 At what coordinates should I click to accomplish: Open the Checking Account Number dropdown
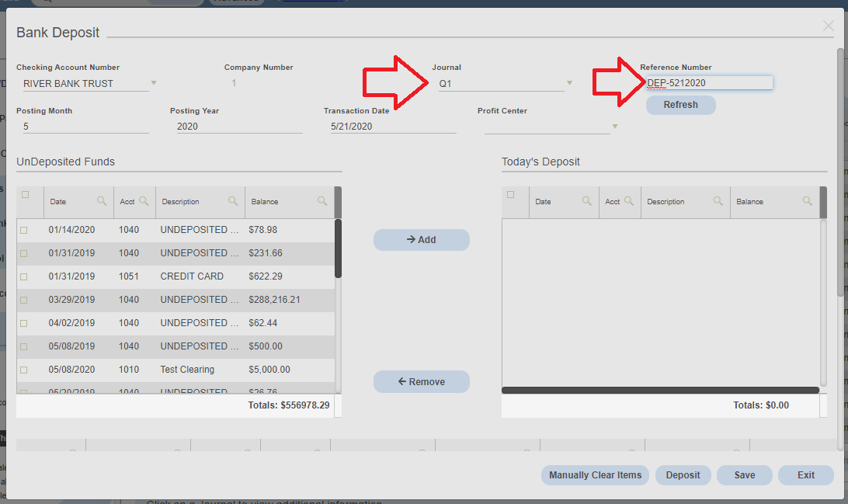pyautogui.click(x=153, y=82)
